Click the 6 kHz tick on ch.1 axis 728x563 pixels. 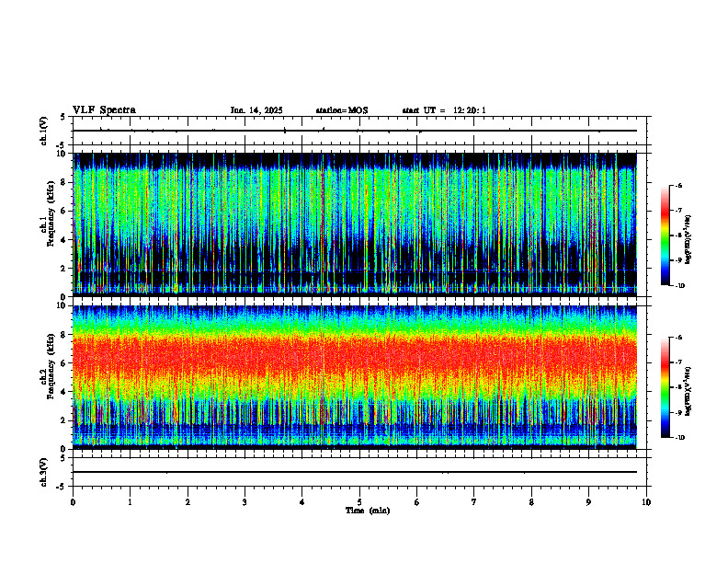coord(64,211)
